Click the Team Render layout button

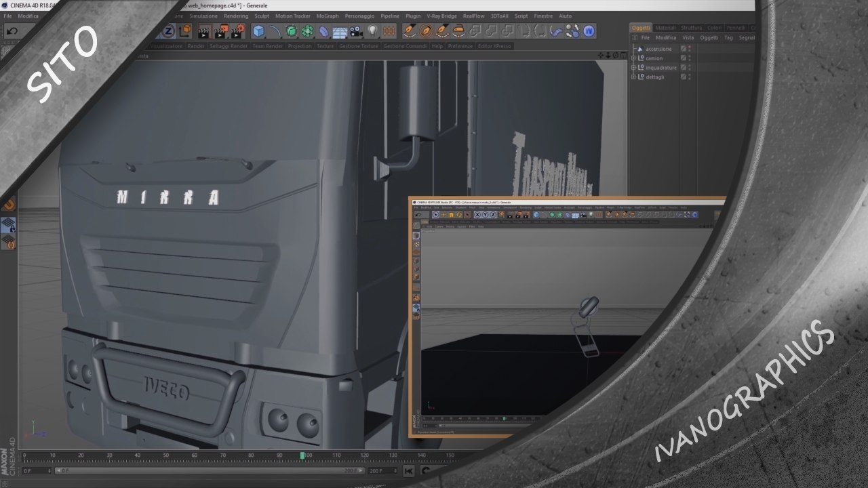268,46
